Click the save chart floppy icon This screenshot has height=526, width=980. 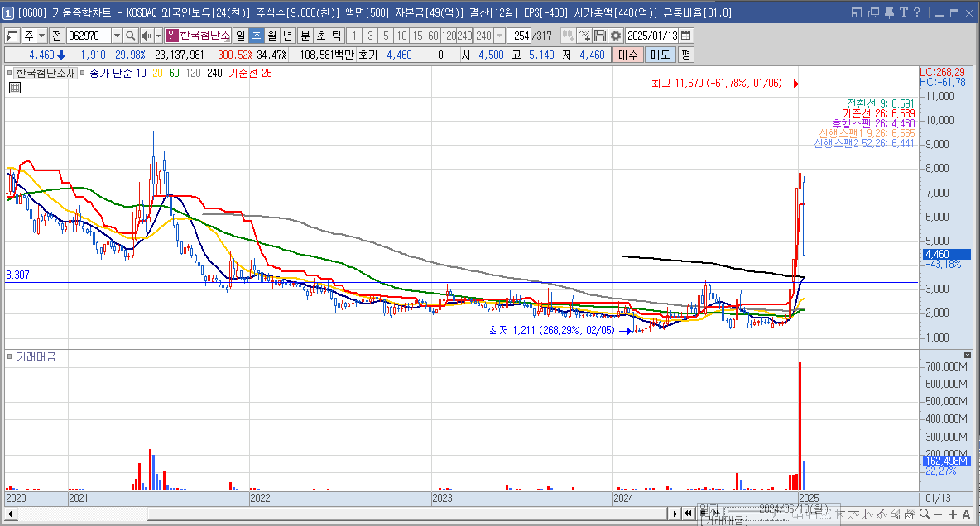[x=600, y=36]
